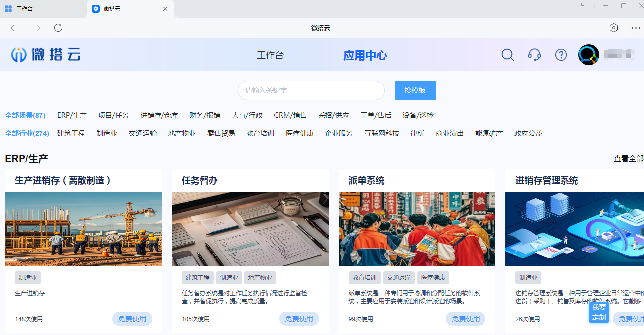This screenshot has height=335, width=644.
Task: Open the hexagon settings icon
Action: pos(614,28)
